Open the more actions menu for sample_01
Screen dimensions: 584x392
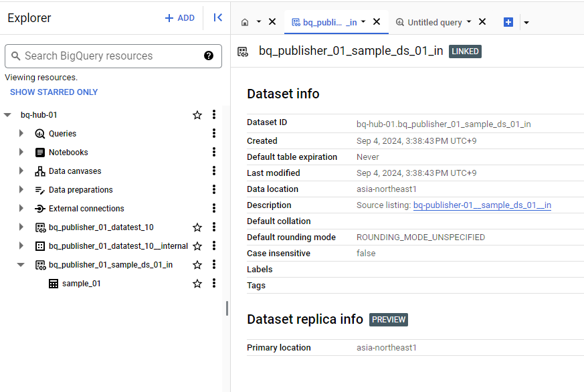click(x=214, y=284)
